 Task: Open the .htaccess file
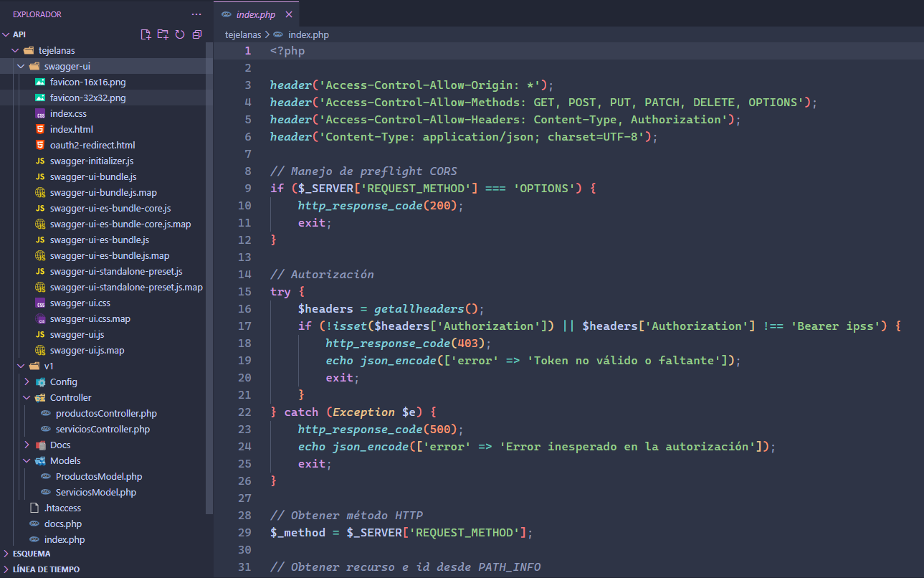coord(62,508)
